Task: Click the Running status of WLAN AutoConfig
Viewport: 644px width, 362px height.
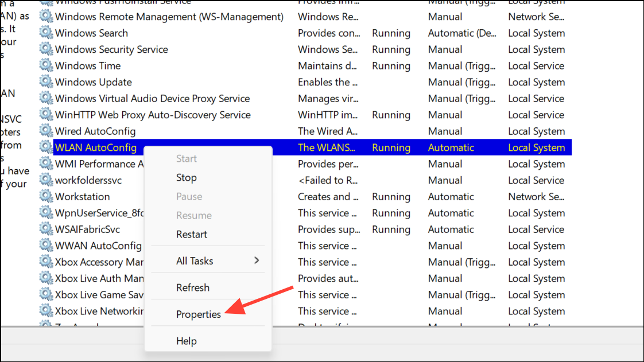Action: tap(391, 148)
